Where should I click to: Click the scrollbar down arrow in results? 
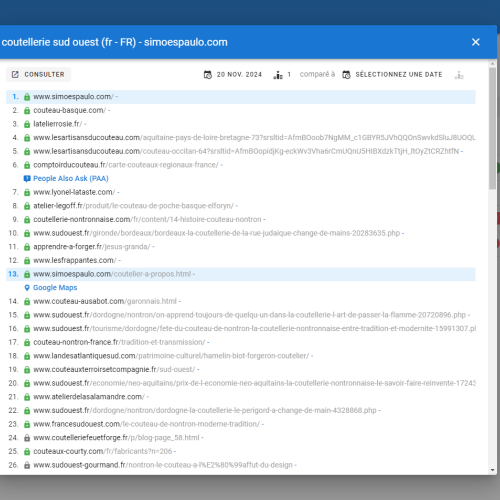[493, 470]
